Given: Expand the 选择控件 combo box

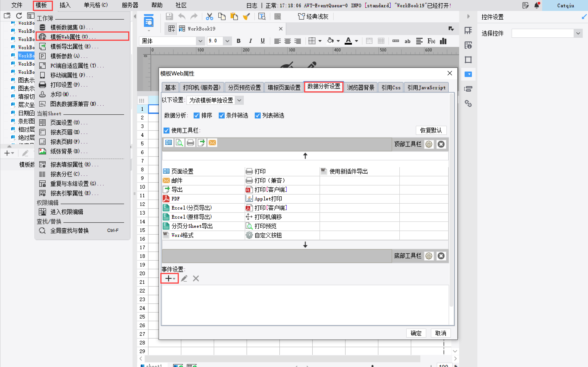Looking at the screenshot, I should click(578, 33).
